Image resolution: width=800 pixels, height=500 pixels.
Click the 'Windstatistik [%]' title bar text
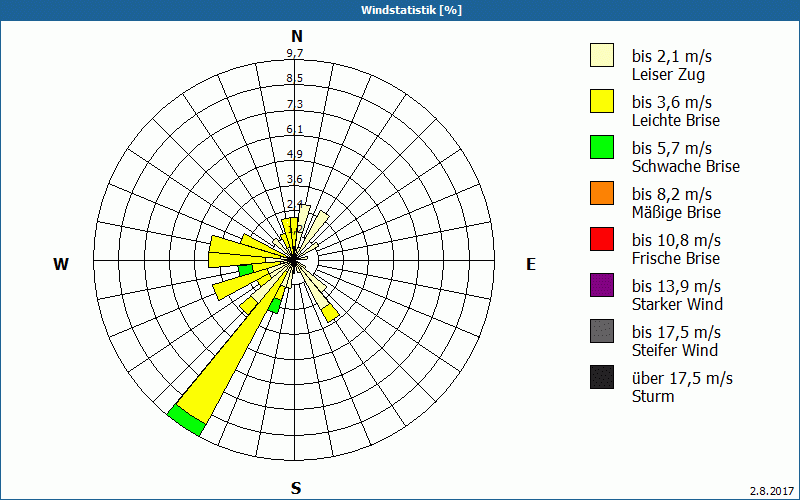tap(411, 10)
